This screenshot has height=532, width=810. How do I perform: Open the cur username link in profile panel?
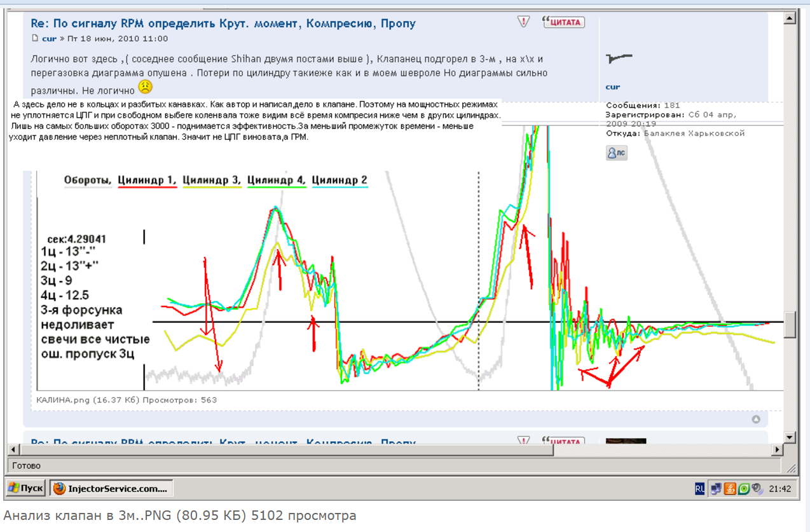pos(613,86)
